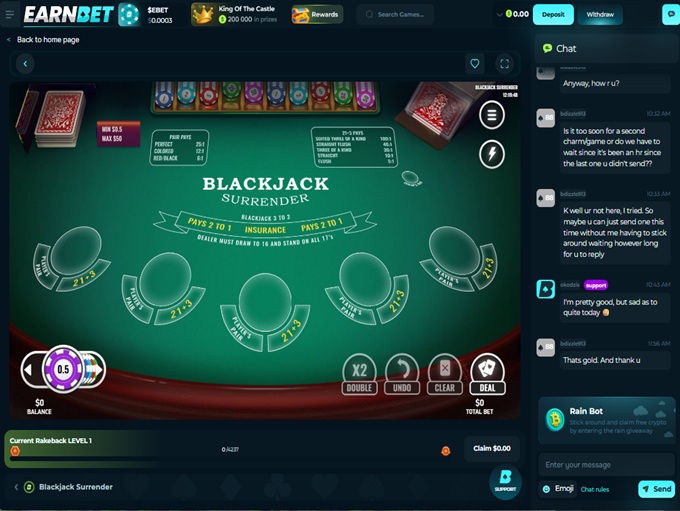Toggle the lightning turbo mode button
This screenshot has width=680, height=511.
[492, 154]
